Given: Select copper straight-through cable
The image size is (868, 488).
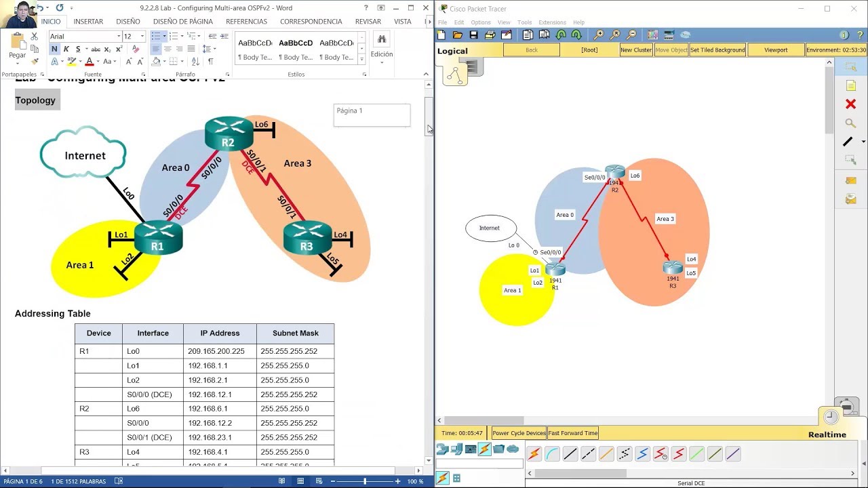Looking at the screenshot, I should click(570, 454).
